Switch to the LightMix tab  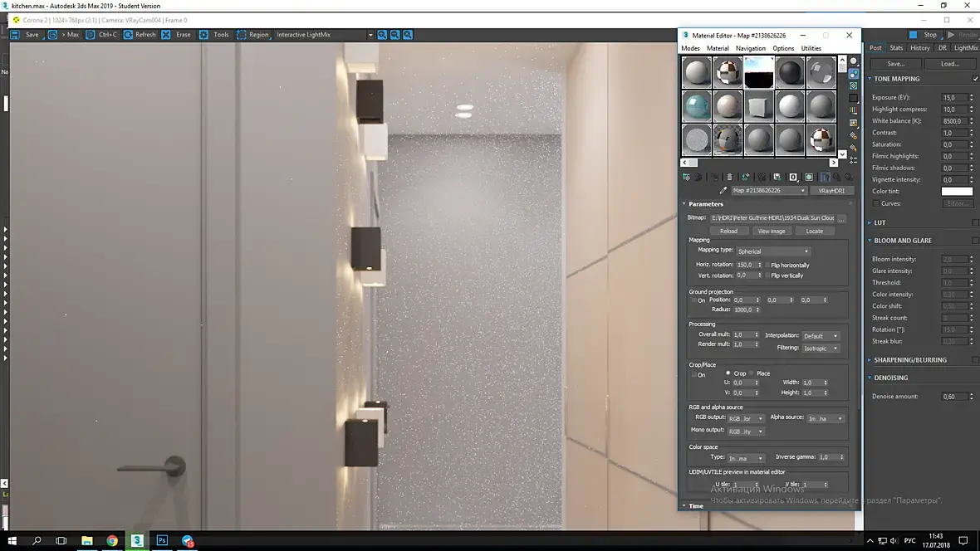tap(965, 48)
